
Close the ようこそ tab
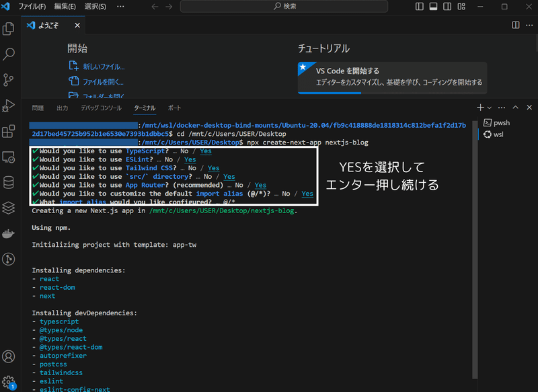77,26
